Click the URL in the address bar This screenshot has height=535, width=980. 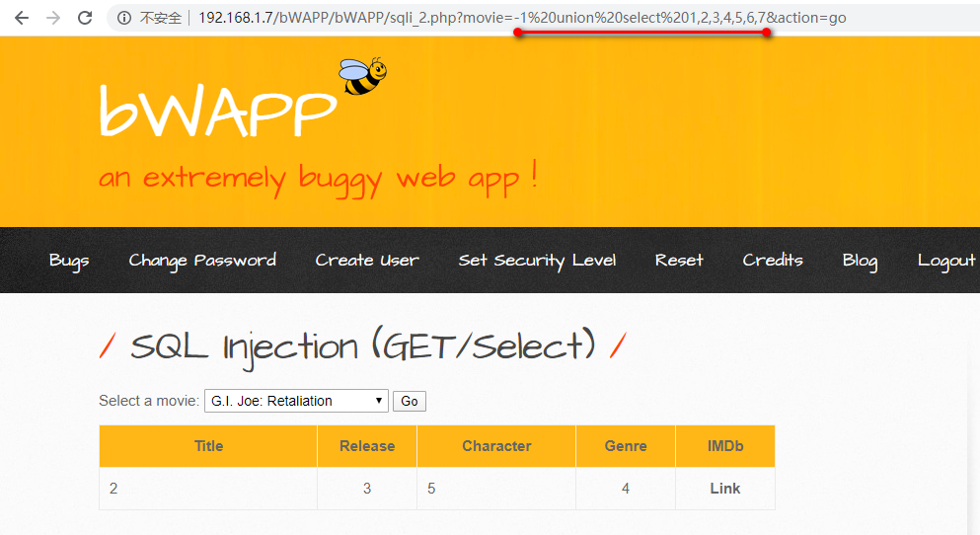[x=522, y=18]
